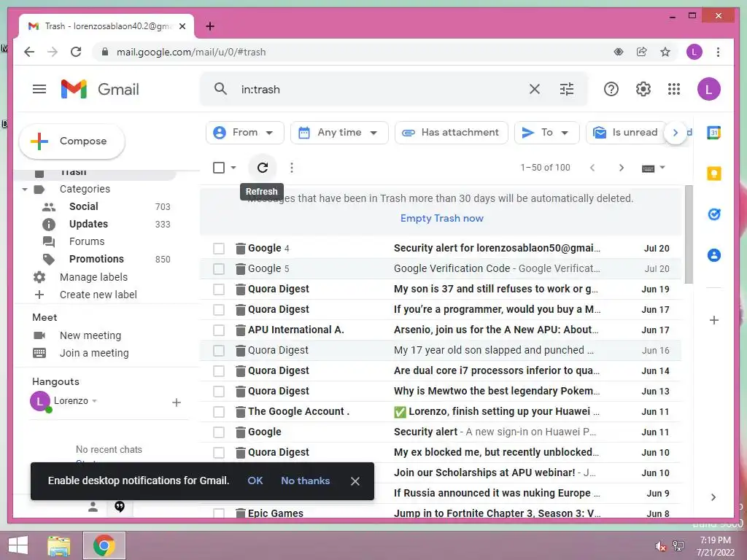The image size is (747, 560).
Task: Open the Forums category
Action: [87, 242]
